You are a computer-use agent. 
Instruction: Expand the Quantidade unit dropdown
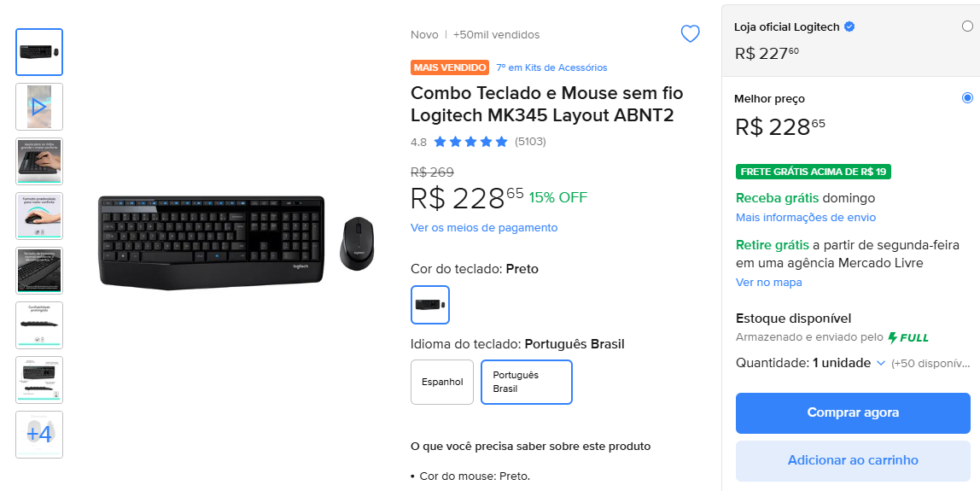click(x=880, y=363)
